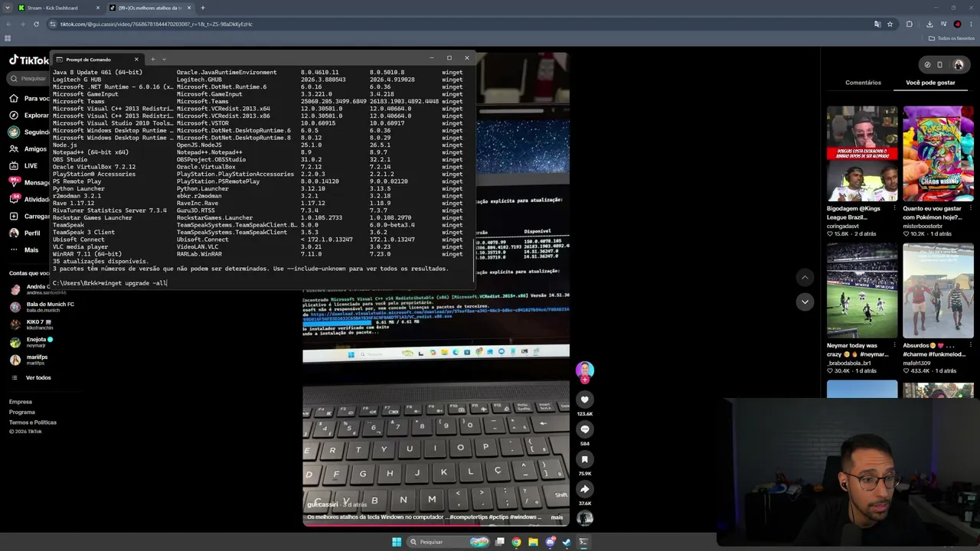Click 'Ver todos' following accounts link
The image size is (980, 551).
38,377
